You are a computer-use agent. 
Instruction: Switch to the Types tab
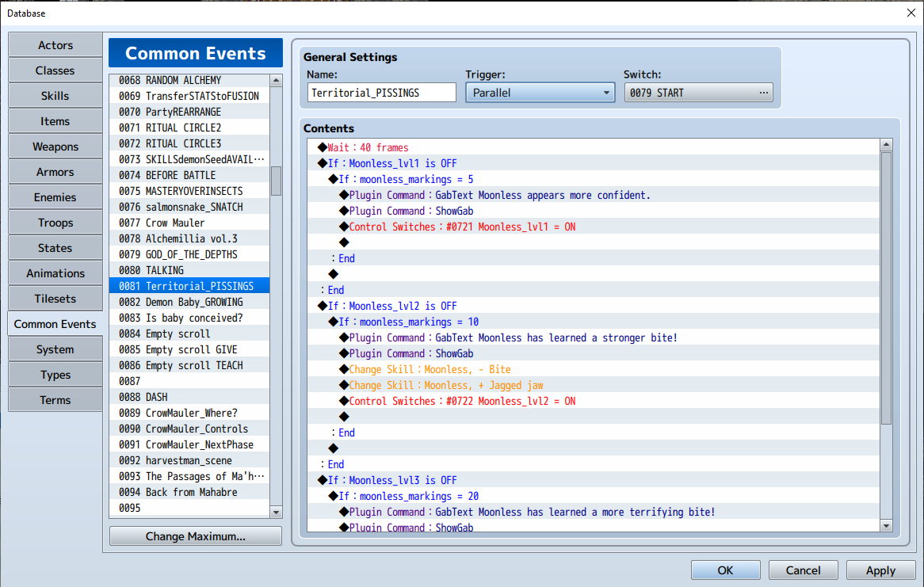pyautogui.click(x=55, y=375)
